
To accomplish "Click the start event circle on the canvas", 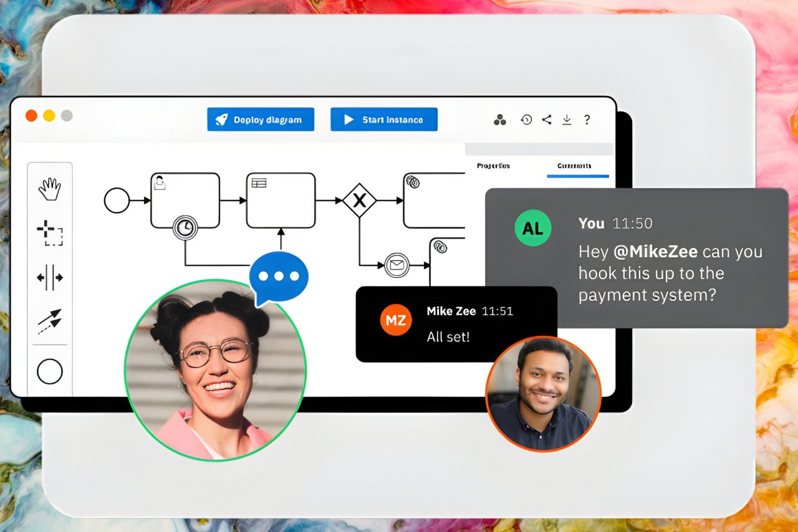I will click(117, 201).
